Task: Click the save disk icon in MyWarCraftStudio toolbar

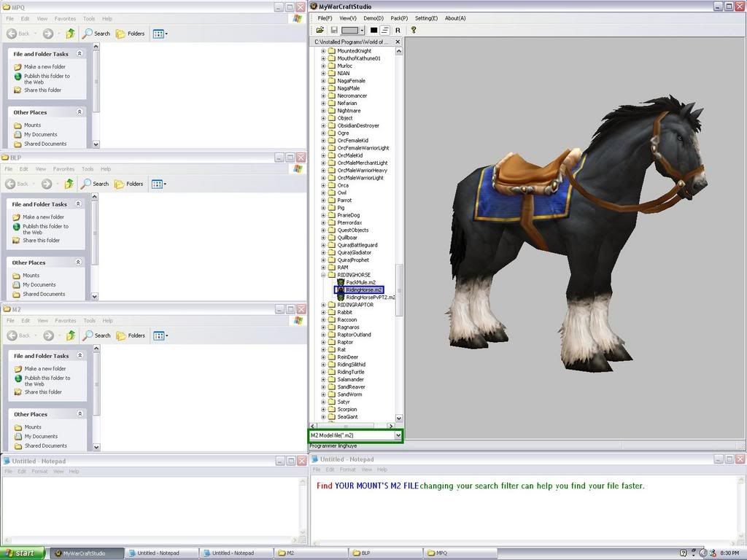Action: [x=334, y=30]
